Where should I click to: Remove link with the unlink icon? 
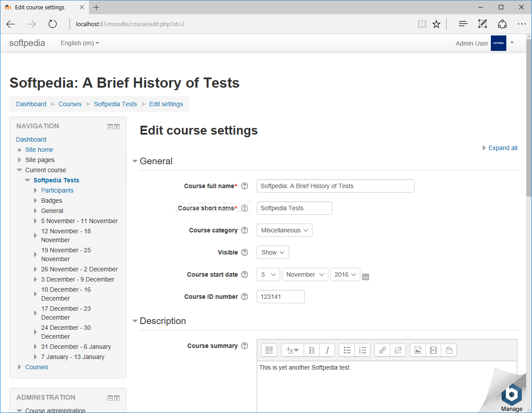(398, 350)
